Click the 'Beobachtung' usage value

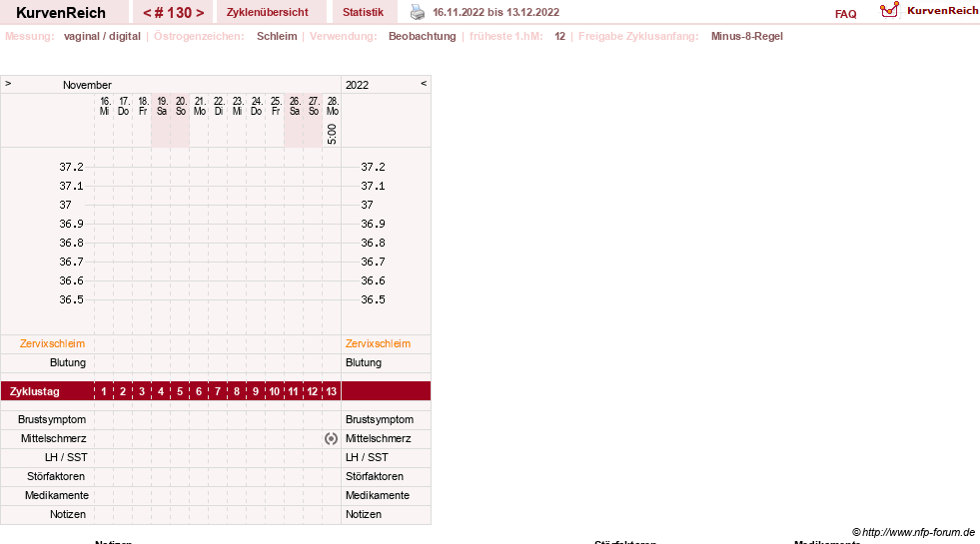[x=423, y=36]
